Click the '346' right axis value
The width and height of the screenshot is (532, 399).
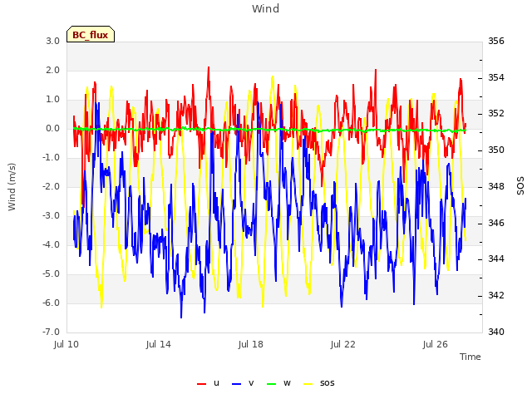pyautogui.click(x=496, y=224)
